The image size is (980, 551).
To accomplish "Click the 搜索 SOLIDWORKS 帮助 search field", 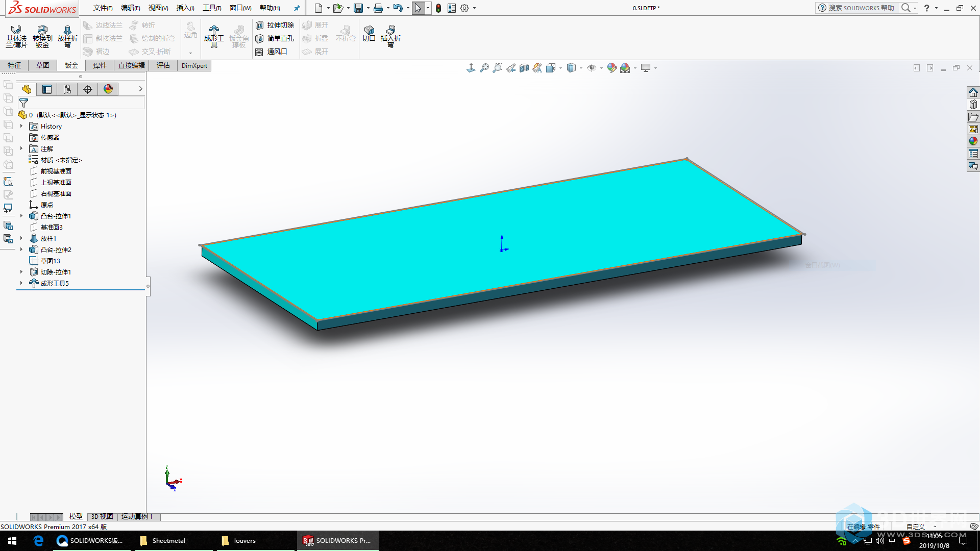I will 861,8.
